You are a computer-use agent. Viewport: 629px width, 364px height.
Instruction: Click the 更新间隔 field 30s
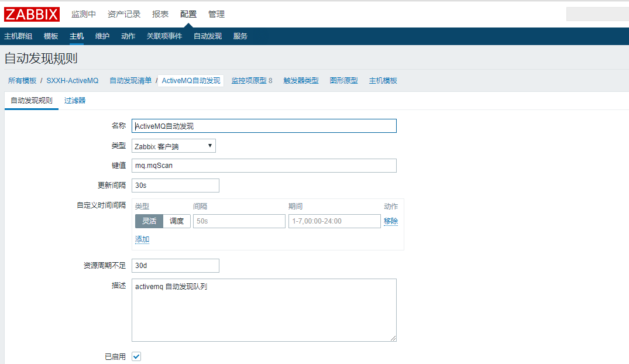click(x=176, y=186)
